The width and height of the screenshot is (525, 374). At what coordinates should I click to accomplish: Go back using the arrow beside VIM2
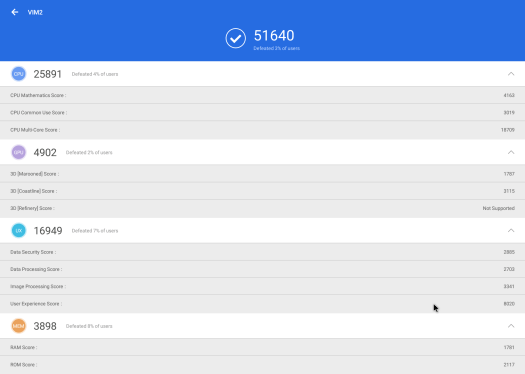(x=15, y=12)
